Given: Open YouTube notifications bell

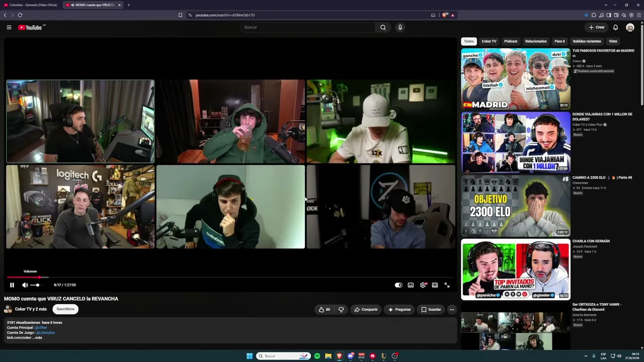Looking at the screenshot, I should tap(615, 27).
